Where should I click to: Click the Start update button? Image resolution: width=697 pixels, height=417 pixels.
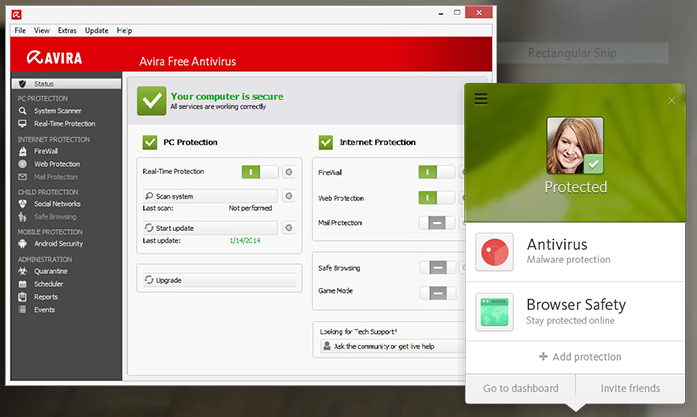click(x=210, y=228)
